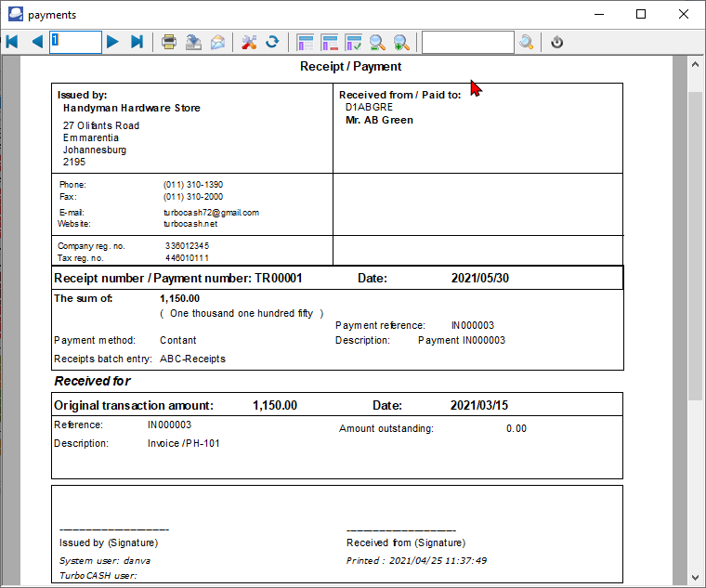The height and width of the screenshot is (588, 706).
Task: Click fax number (011) 310-2000
Action: 193,197
